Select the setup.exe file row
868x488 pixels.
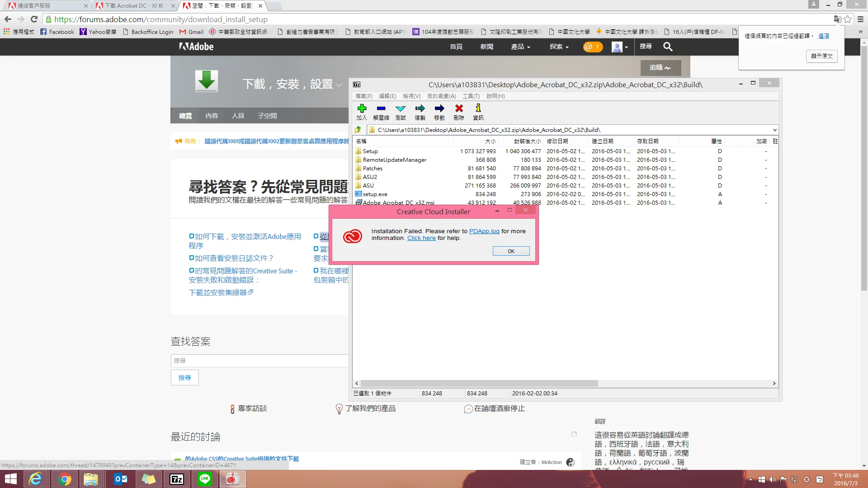point(375,194)
